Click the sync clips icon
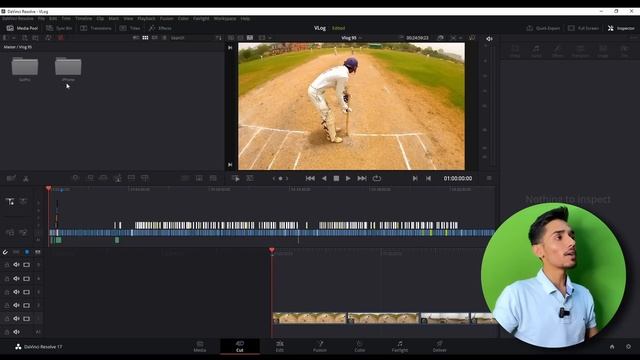Image resolution: width=640 pixels, height=360 pixels. [48, 38]
